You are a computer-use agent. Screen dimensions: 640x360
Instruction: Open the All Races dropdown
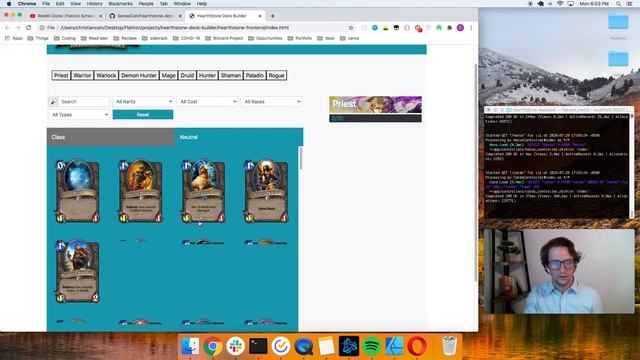pos(271,102)
